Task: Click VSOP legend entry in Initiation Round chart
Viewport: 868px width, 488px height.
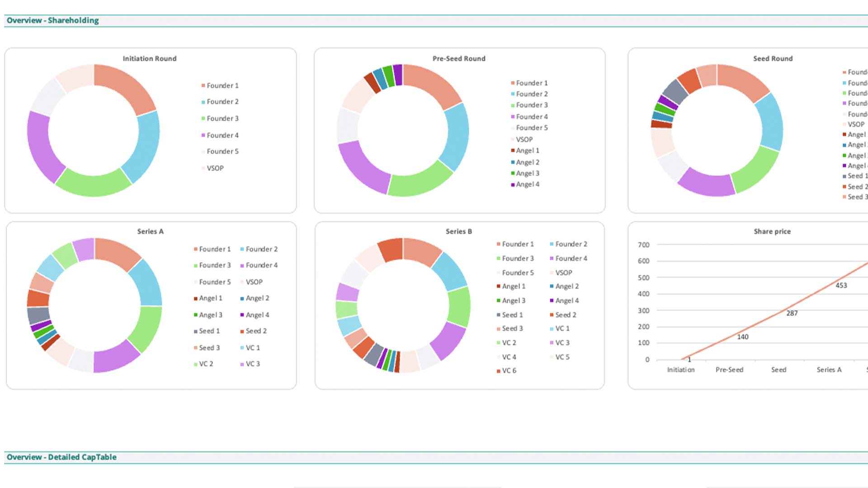Action: coord(215,168)
